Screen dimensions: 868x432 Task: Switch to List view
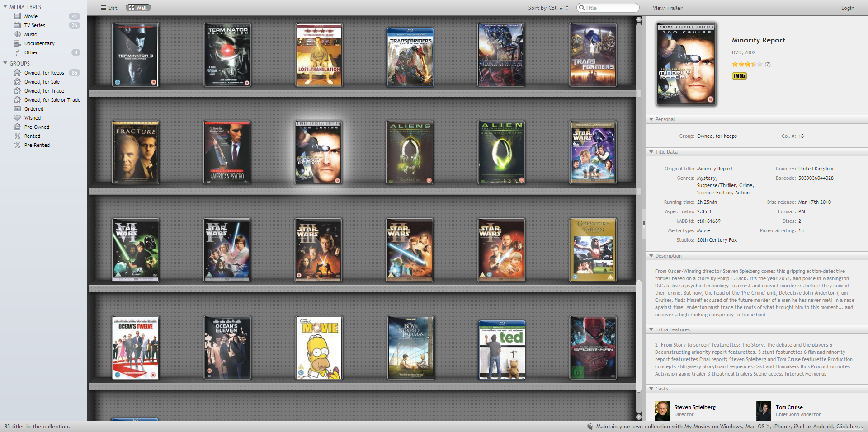point(109,8)
